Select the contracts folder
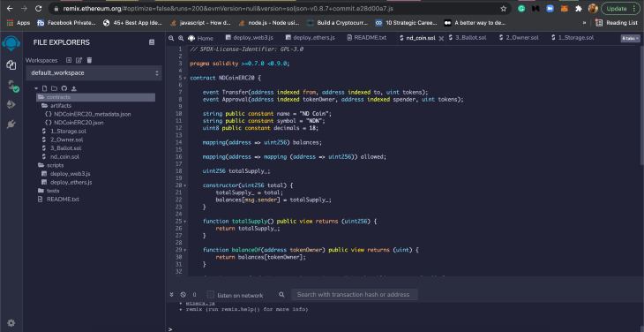 click(95, 97)
